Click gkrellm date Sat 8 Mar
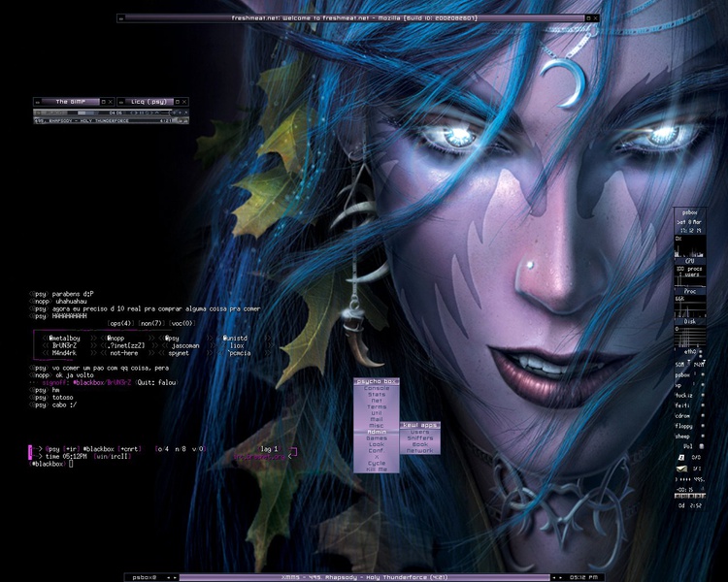Image resolution: width=728 pixels, height=582 pixels. coord(690,222)
